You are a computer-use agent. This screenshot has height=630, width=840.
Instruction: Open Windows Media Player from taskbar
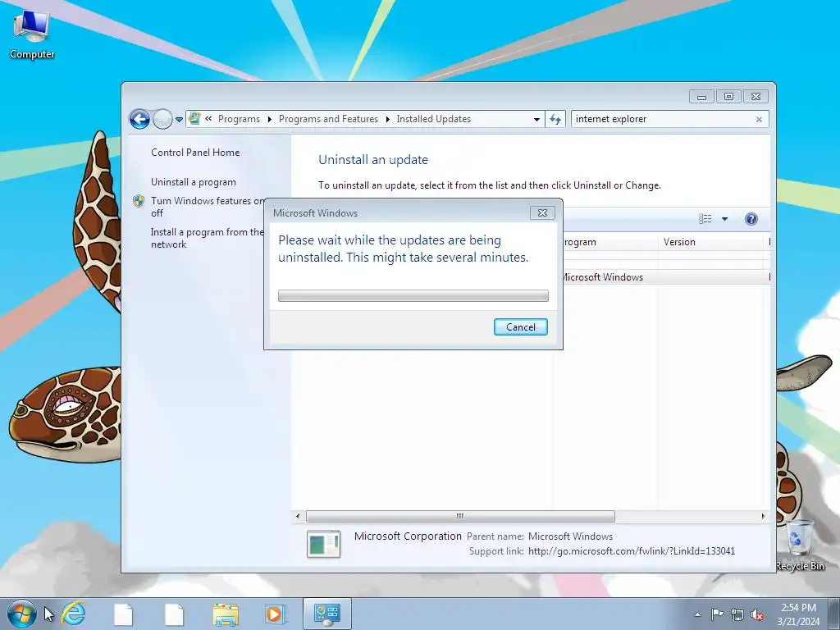(x=276, y=614)
